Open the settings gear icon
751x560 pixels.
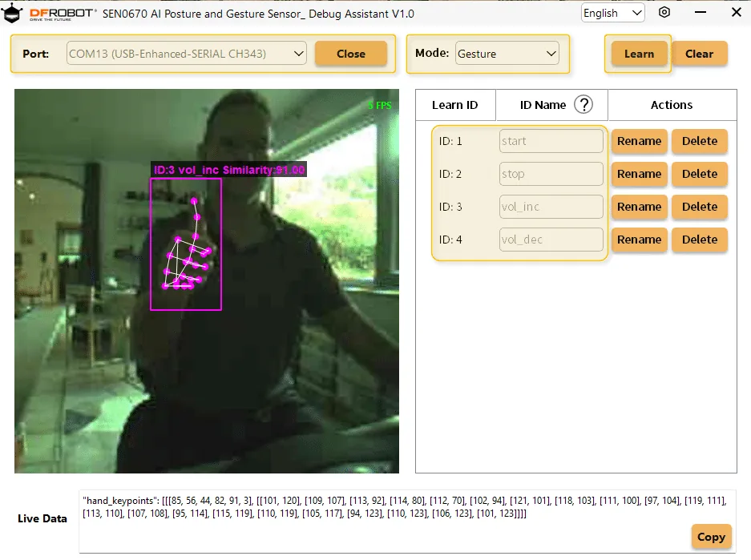coord(664,13)
